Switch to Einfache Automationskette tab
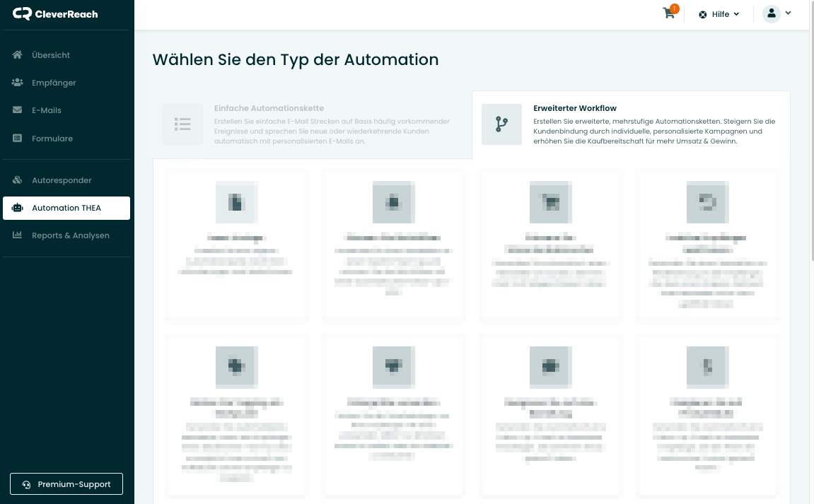The width and height of the screenshot is (814, 504). (x=312, y=124)
